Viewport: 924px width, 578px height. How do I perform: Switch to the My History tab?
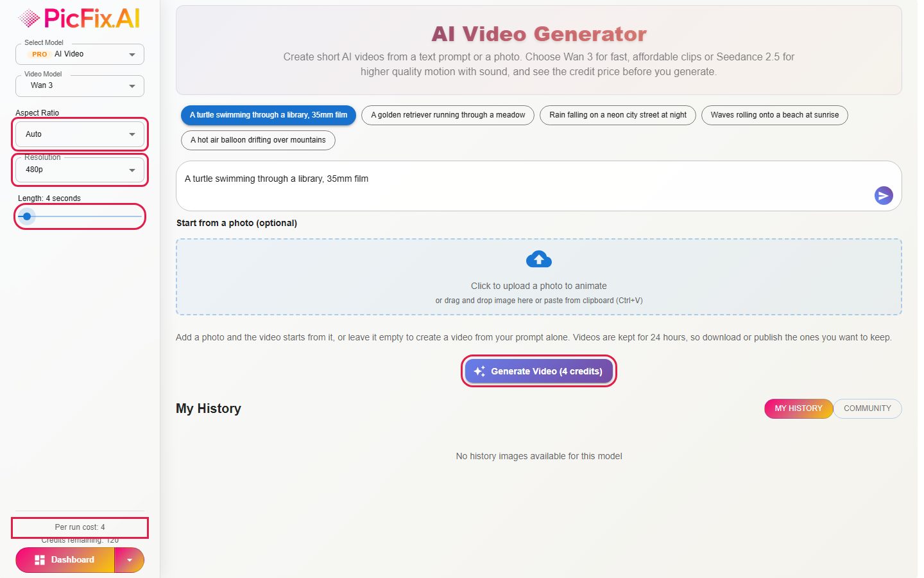tap(798, 408)
